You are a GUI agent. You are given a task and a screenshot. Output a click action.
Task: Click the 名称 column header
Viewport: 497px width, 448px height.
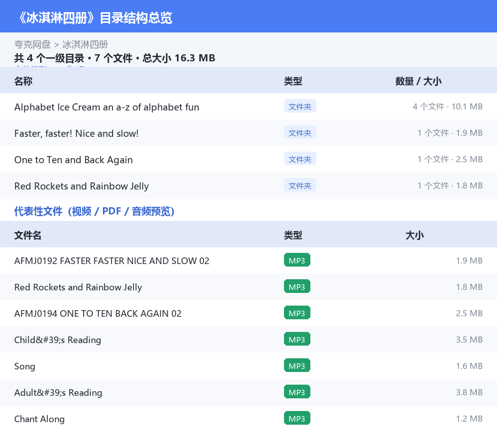(x=23, y=81)
